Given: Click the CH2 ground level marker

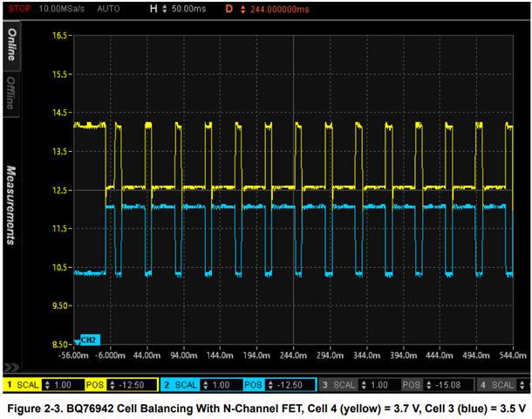Looking at the screenshot, I should coord(87,340).
